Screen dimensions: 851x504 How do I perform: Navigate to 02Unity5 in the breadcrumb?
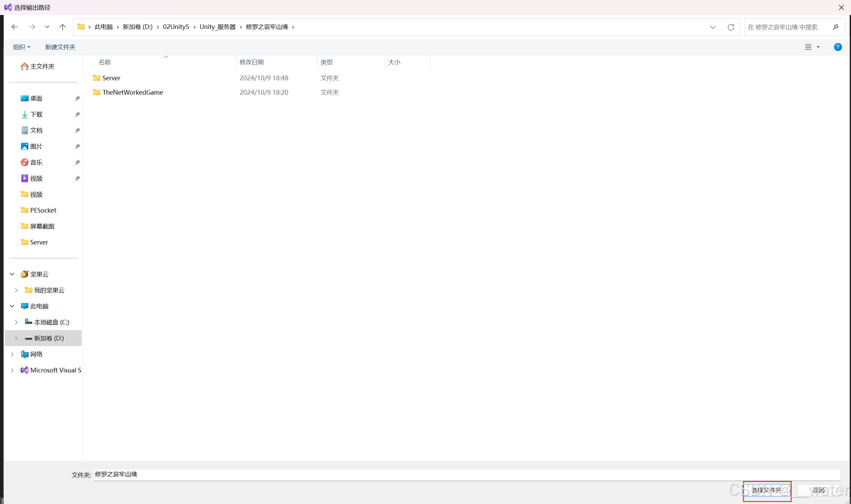176,27
